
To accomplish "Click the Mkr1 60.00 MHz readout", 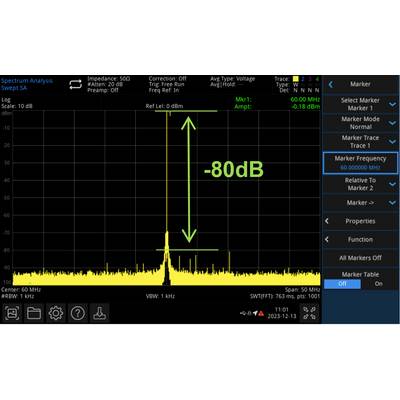I will (x=278, y=100).
